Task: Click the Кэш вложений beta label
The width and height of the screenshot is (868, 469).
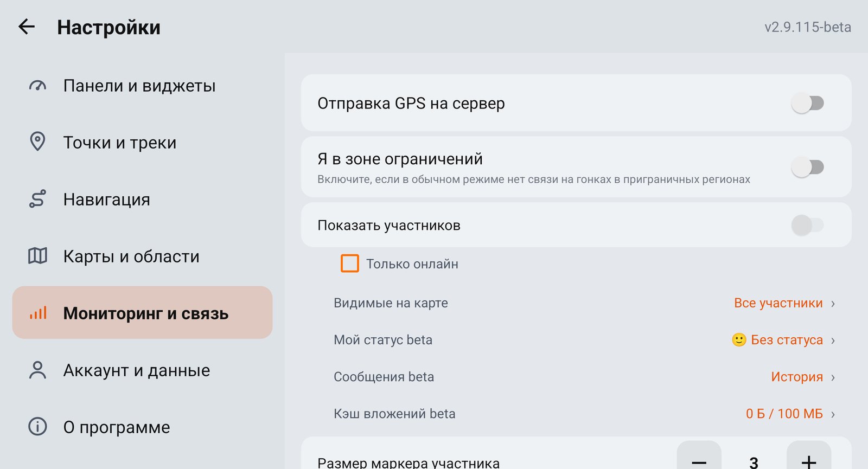Action: click(x=394, y=414)
